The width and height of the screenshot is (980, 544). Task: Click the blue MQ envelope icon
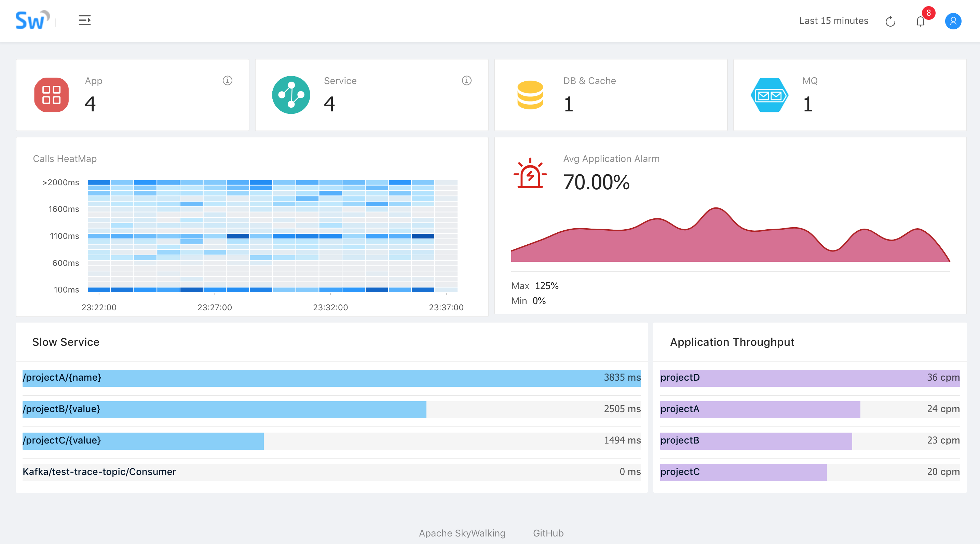pyautogui.click(x=769, y=95)
